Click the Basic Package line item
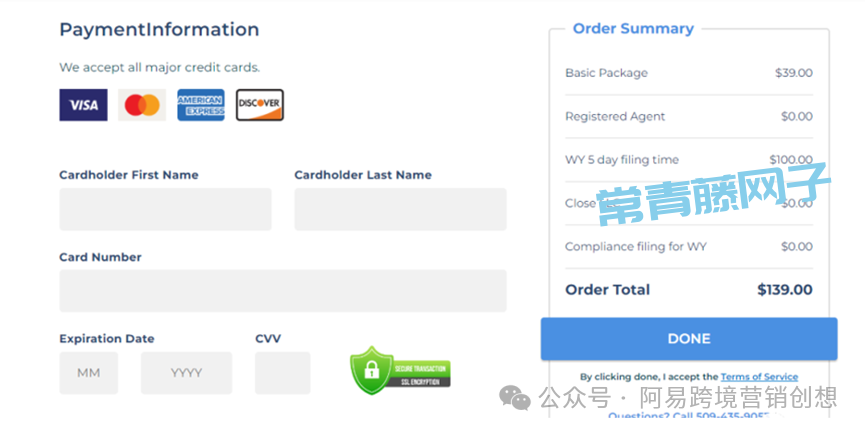 coord(606,73)
